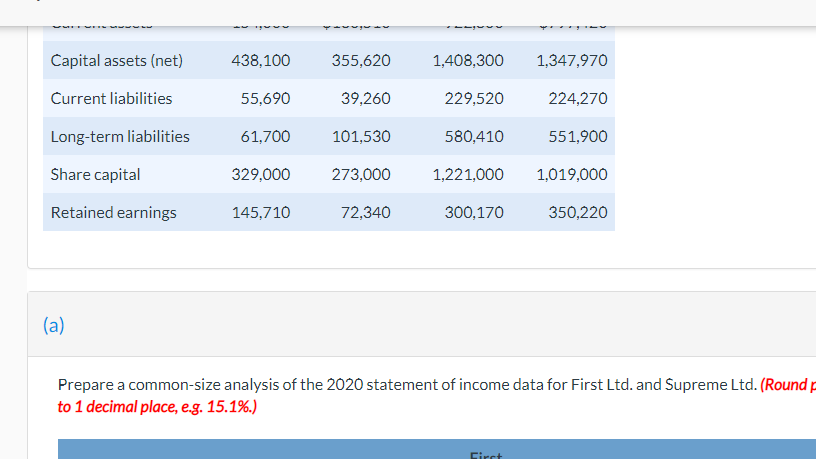Viewport: 816px width, 459px height.
Task: Click the (a) section heading
Action: 54,325
